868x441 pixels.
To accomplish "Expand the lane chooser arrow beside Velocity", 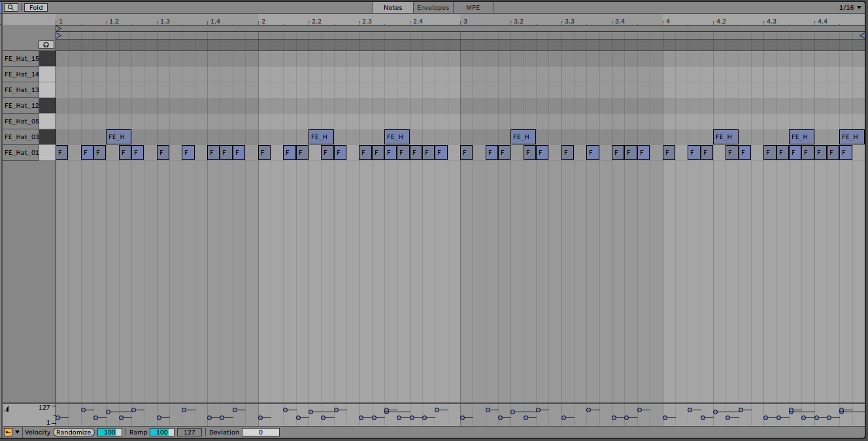I will [18, 432].
